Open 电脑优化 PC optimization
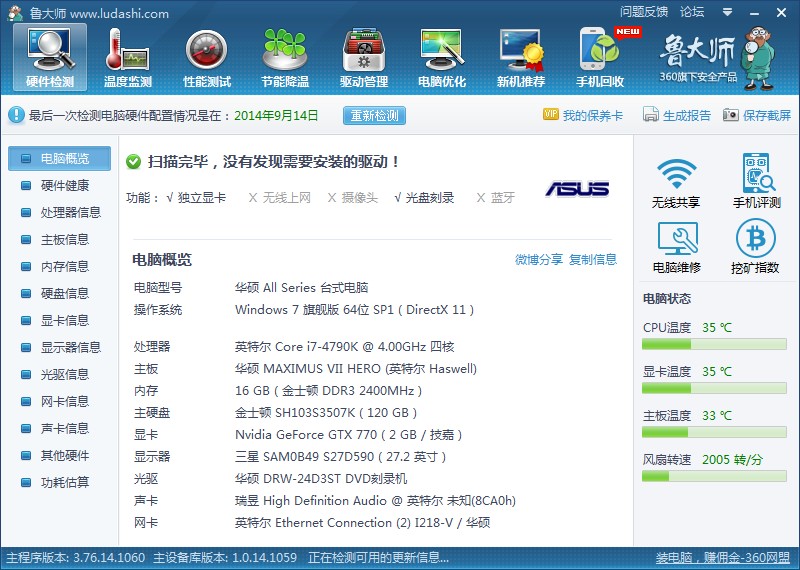The height and width of the screenshot is (570, 800). 442,58
